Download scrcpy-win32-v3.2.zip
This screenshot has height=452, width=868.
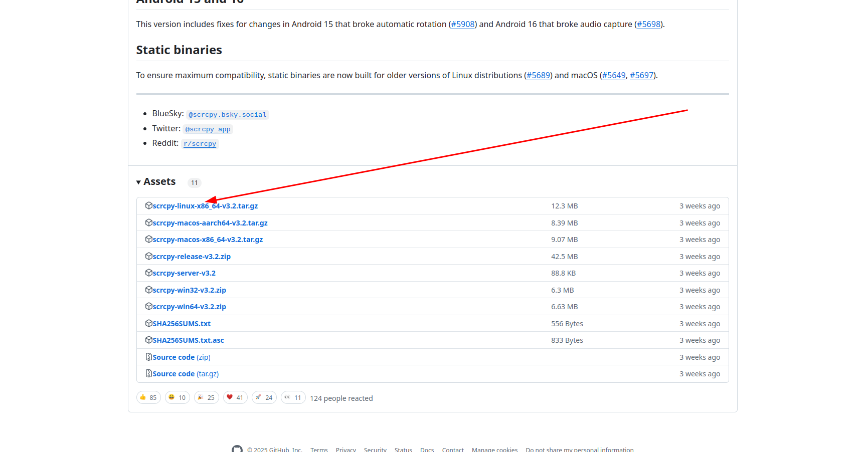(189, 290)
